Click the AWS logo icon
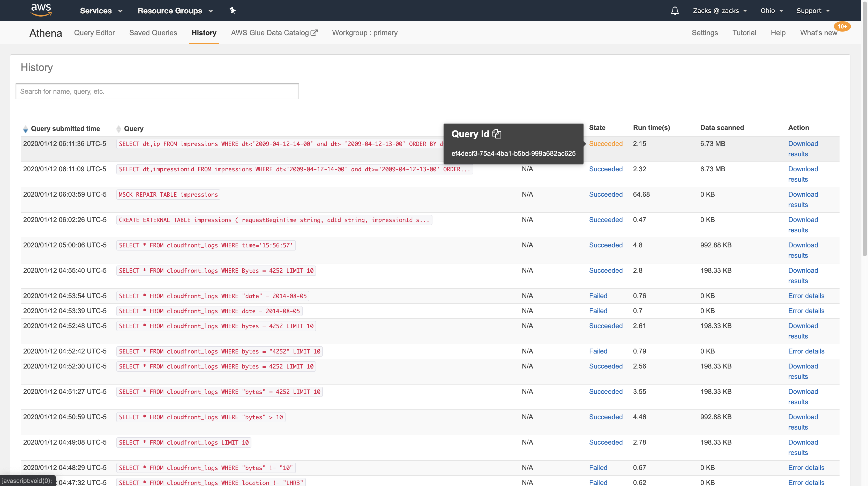The image size is (868, 486). [x=41, y=10]
